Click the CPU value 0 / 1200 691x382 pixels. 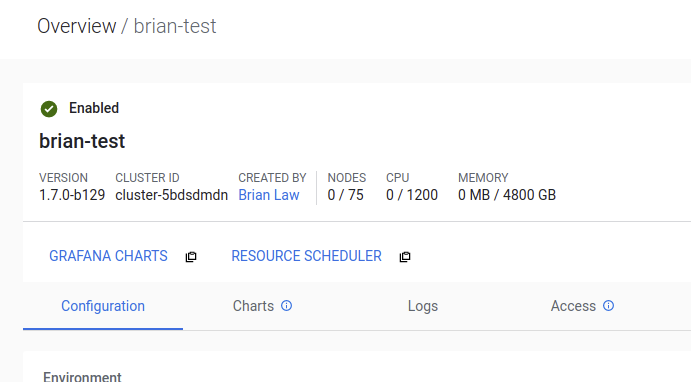point(412,195)
